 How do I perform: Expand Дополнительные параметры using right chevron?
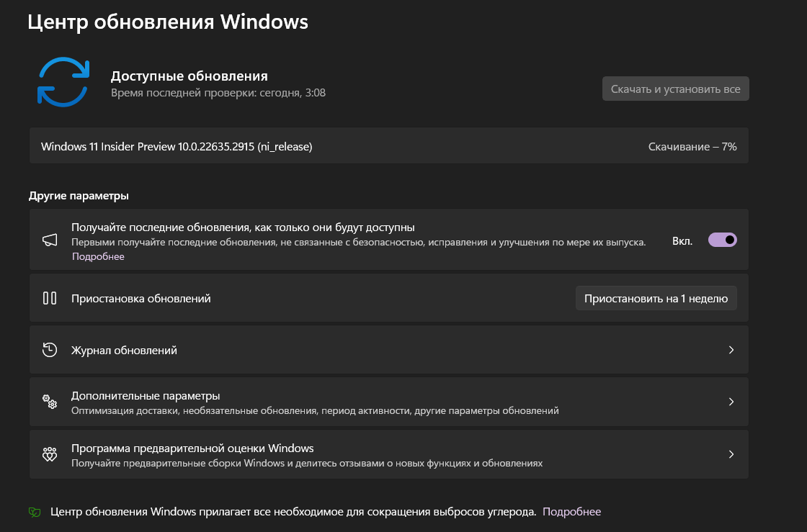[x=731, y=402]
